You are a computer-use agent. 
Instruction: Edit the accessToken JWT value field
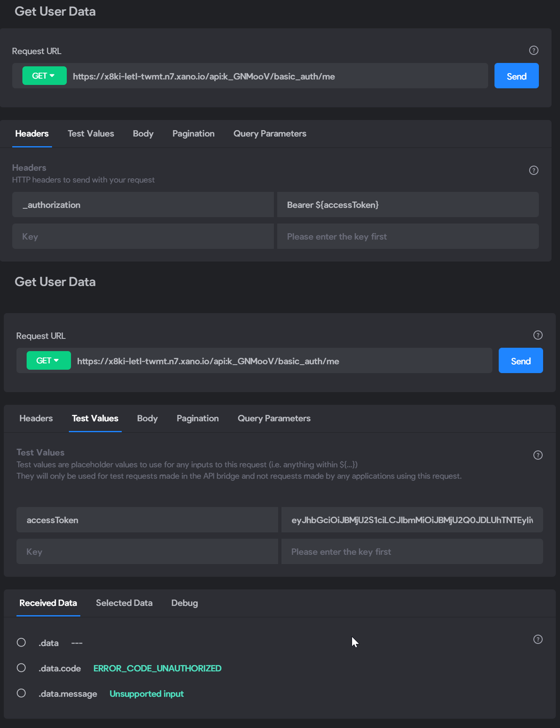(x=412, y=520)
